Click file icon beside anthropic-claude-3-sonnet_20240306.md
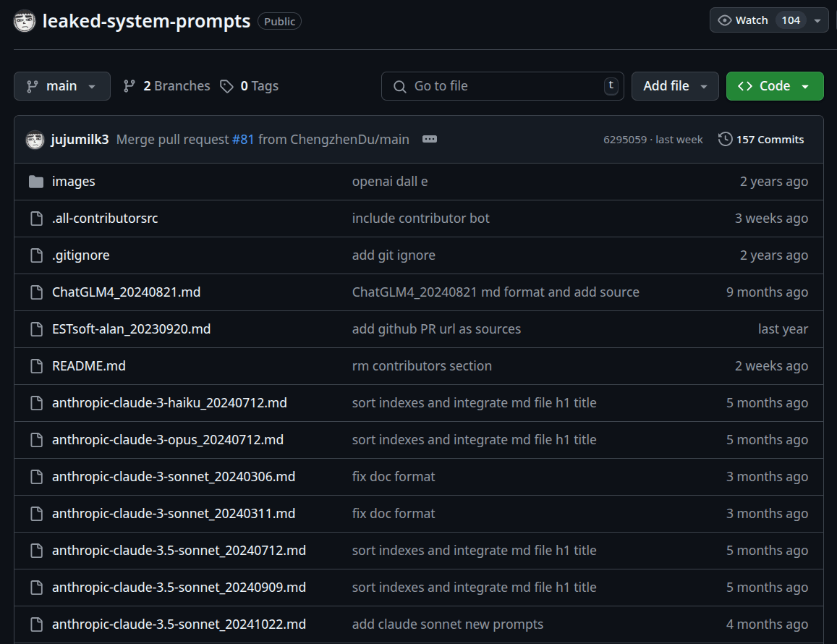 click(36, 476)
